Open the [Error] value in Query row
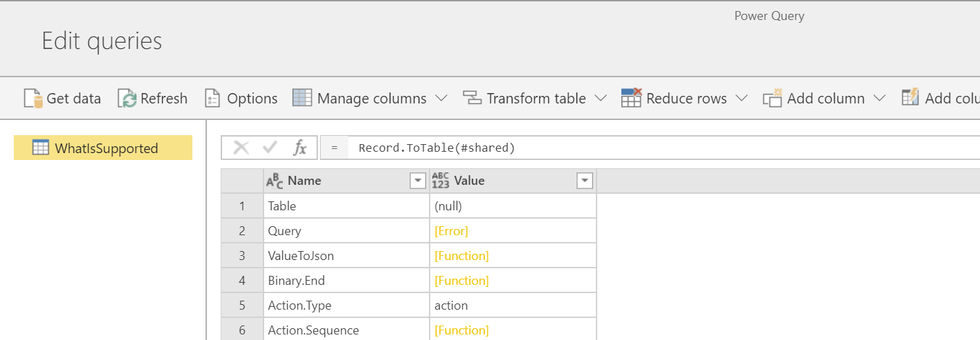The height and width of the screenshot is (340, 980). (451, 231)
